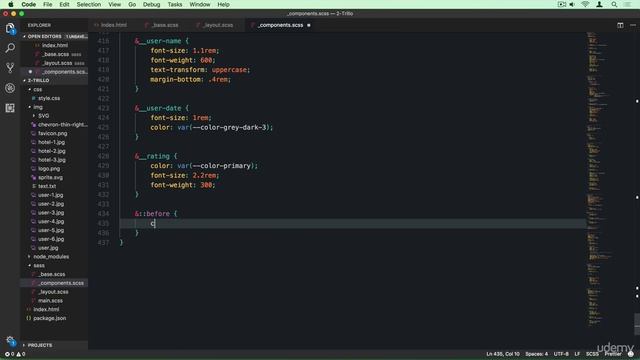Screen dimensions: 640x360
Task: Close the unsaved _components.scss tab dot
Action: pyautogui.click(x=309, y=25)
